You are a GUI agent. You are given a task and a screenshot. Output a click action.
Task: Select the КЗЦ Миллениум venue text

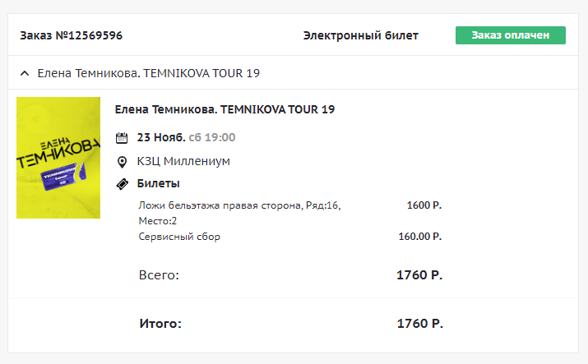(x=183, y=162)
